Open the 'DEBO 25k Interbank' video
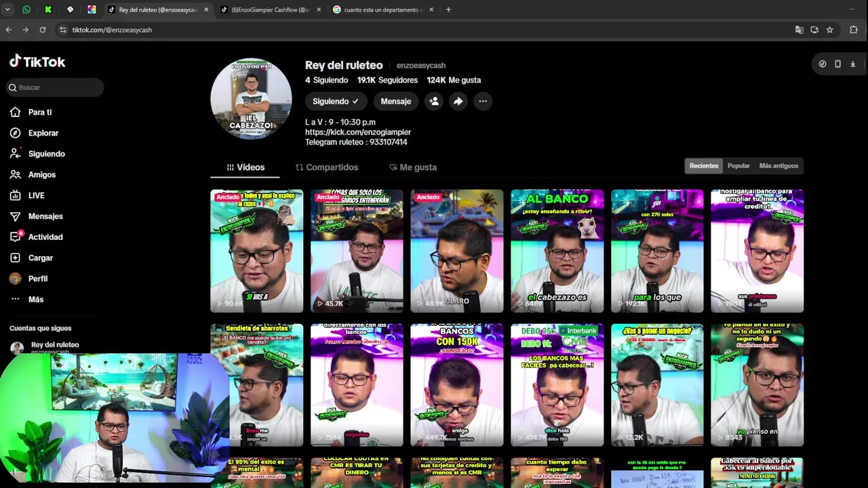This screenshot has height=488, width=868. [557, 385]
